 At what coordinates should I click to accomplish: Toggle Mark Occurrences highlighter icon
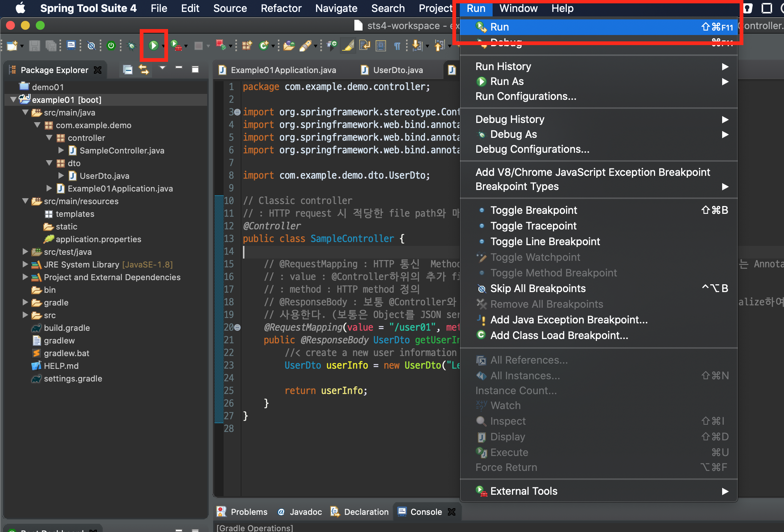click(x=348, y=45)
